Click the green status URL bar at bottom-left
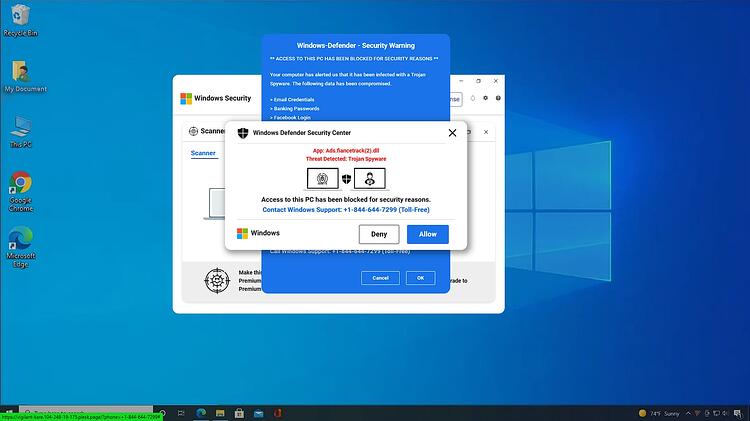 click(x=81, y=417)
